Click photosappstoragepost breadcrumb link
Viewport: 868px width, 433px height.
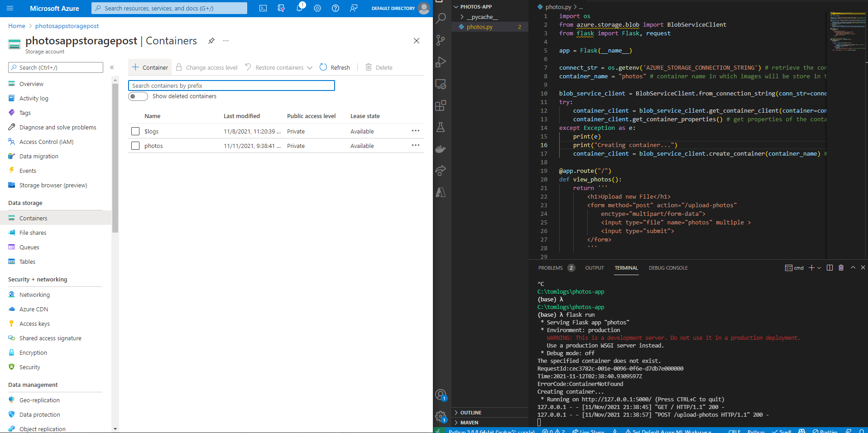coord(67,26)
